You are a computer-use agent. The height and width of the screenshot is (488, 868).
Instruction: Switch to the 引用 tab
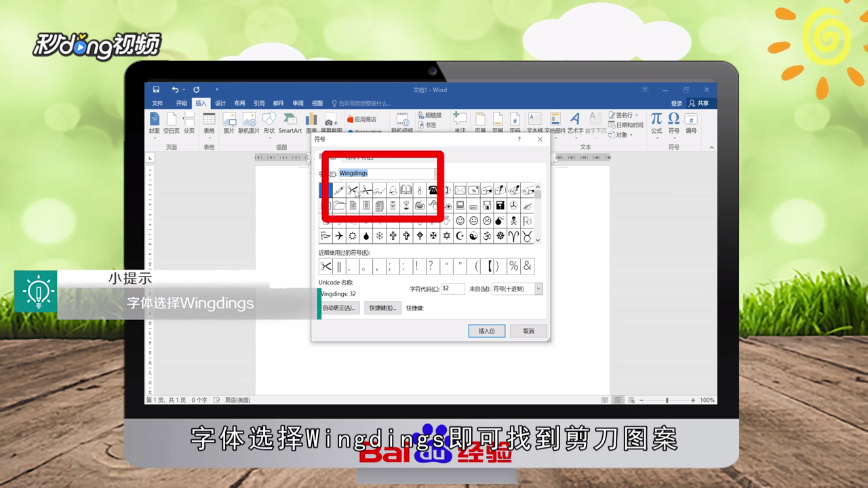pyautogui.click(x=259, y=103)
